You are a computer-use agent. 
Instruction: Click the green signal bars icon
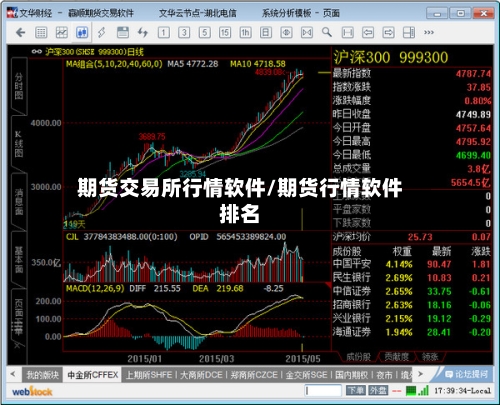(424, 390)
